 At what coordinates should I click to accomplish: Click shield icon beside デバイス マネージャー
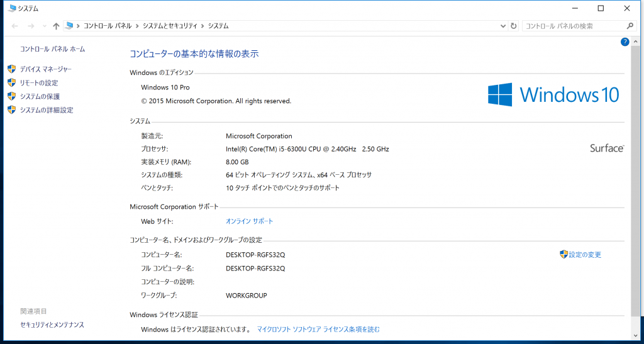11,69
